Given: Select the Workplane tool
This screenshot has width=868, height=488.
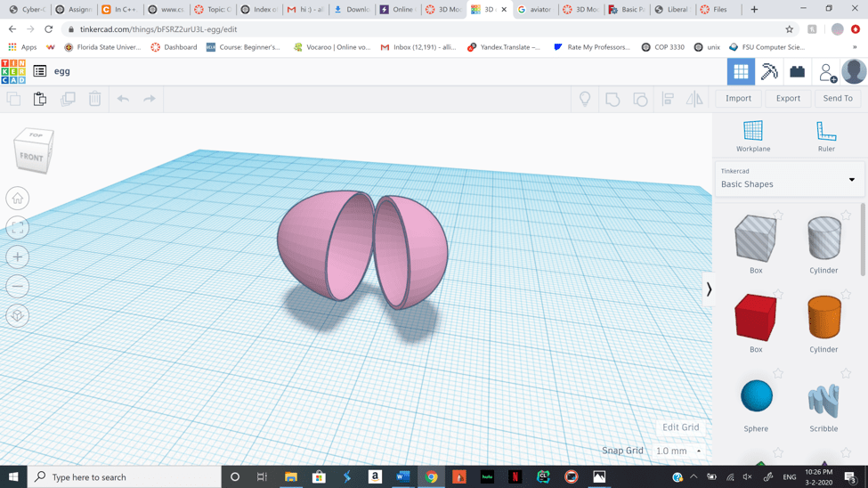Looking at the screenshot, I should pos(752,136).
